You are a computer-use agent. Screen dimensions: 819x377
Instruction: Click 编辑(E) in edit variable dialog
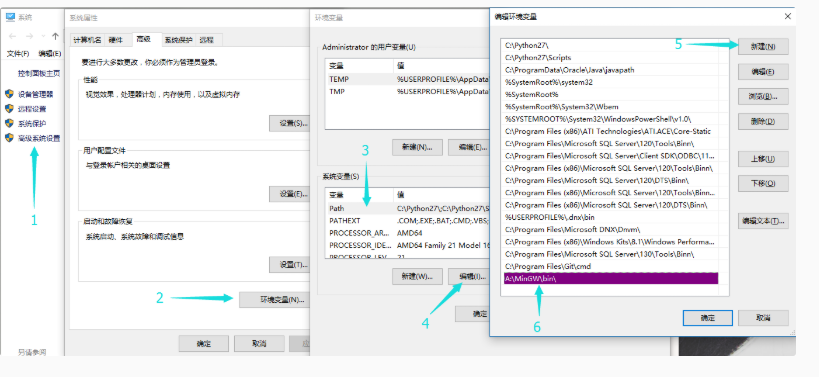tap(763, 72)
